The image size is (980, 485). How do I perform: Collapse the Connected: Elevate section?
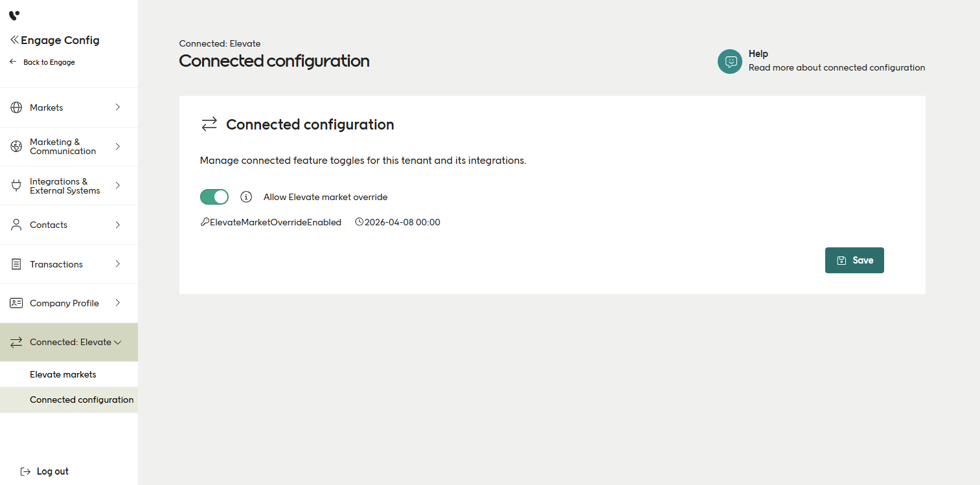pyautogui.click(x=118, y=343)
